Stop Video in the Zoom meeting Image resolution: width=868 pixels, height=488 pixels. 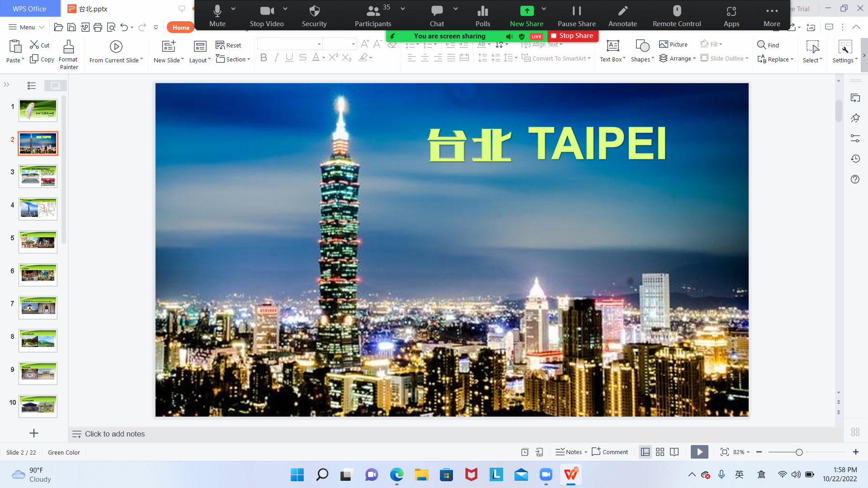coord(266,15)
